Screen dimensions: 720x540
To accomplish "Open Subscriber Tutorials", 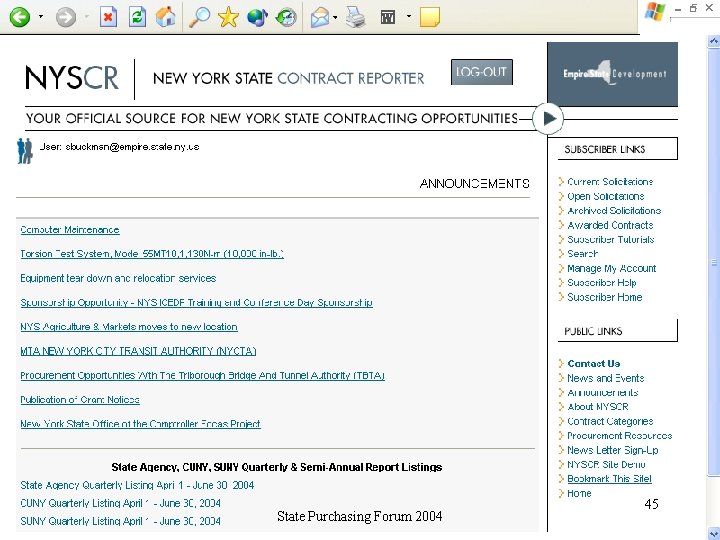I will (x=611, y=240).
